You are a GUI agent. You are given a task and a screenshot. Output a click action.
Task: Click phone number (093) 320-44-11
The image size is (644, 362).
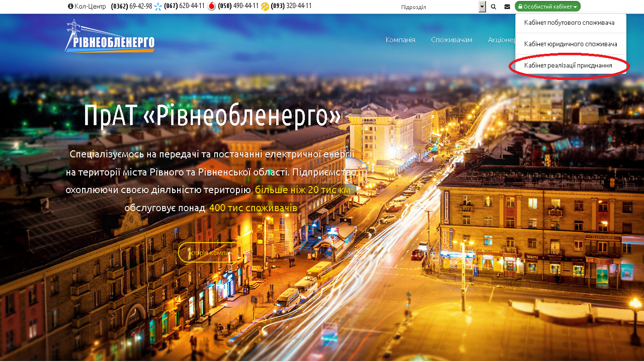point(291,7)
